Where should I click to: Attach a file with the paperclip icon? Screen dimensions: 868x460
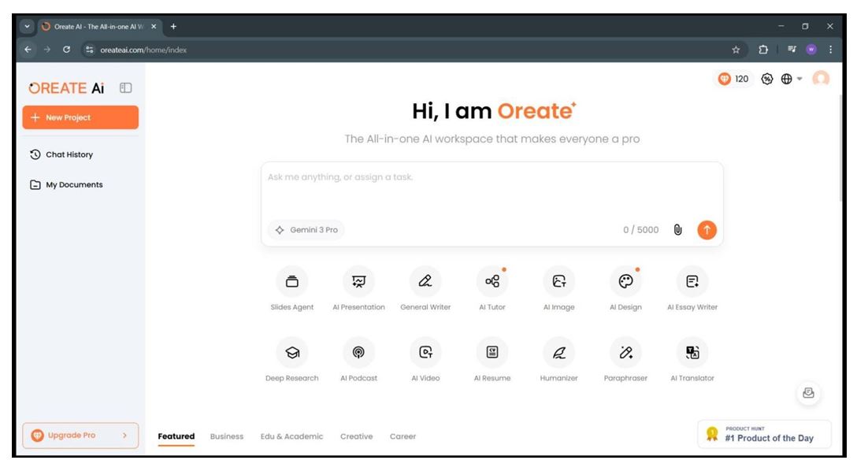tap(677, 230)
